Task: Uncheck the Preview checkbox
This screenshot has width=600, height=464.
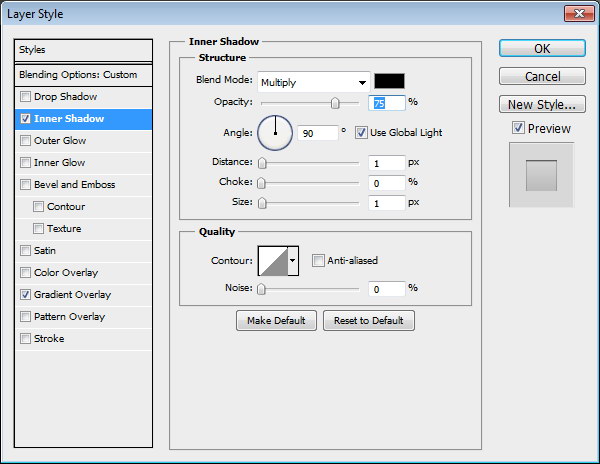Action: point(517,128)
